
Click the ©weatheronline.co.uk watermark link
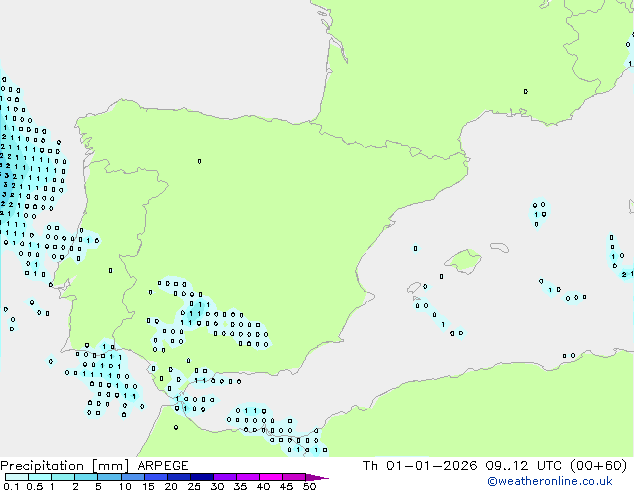[563, 482]
